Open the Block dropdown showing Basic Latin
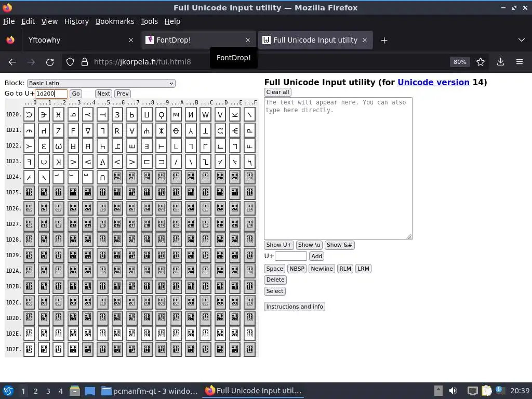The height and width of the screenshot is (399, 532). pyautogui.click(x=101, y=83)
